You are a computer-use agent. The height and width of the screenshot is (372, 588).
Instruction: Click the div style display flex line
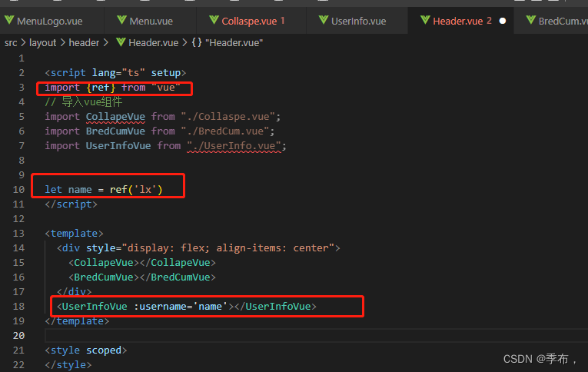pos(198,248)
